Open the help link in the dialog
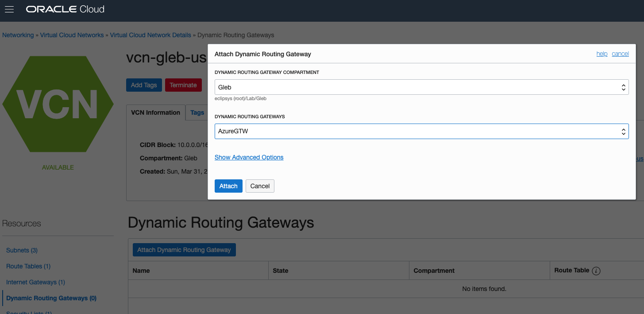This screenshot has height=314, width=644. tap(602, 53)
